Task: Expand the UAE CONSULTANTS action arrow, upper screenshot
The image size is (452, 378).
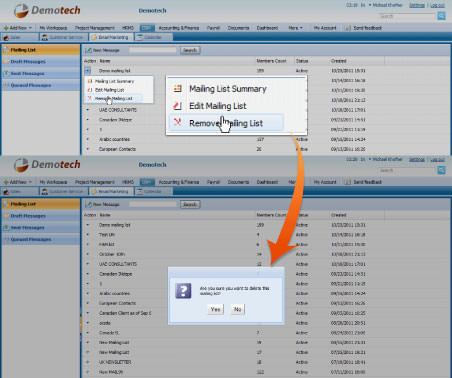Action: pos(88,110)
